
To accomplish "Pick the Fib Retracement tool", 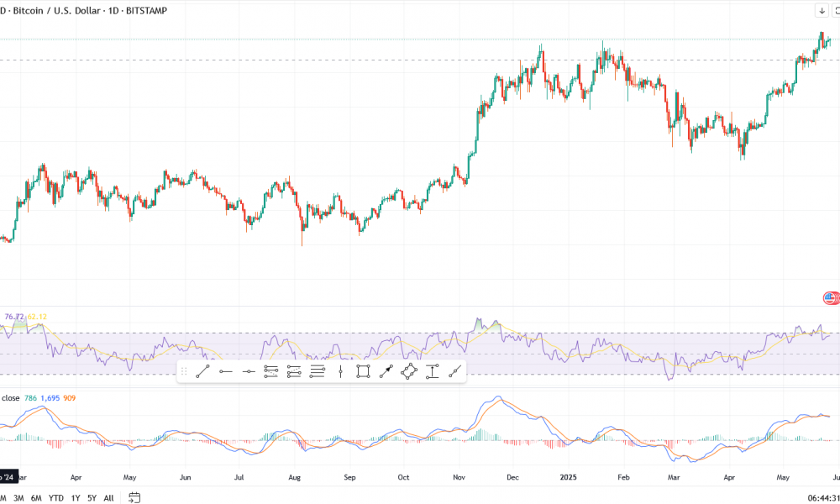I will click(271, 371).
